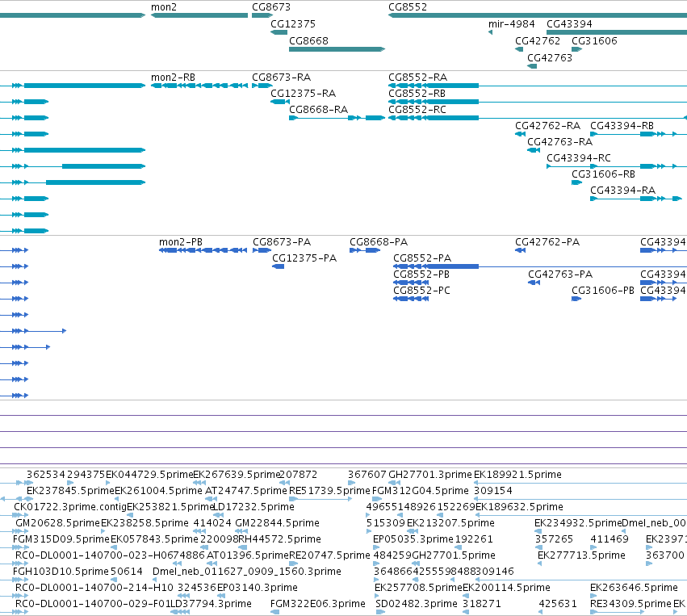Click the CG8673-RA transcript label

click(281, 78)
